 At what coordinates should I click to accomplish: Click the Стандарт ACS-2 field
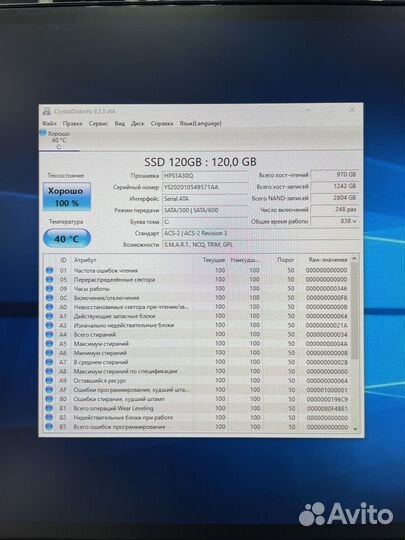tap(261, 233)
